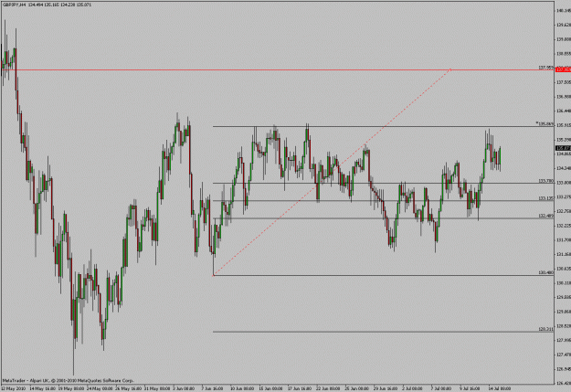Click the 132.489 Fibonacci level label

pos(545,216)
